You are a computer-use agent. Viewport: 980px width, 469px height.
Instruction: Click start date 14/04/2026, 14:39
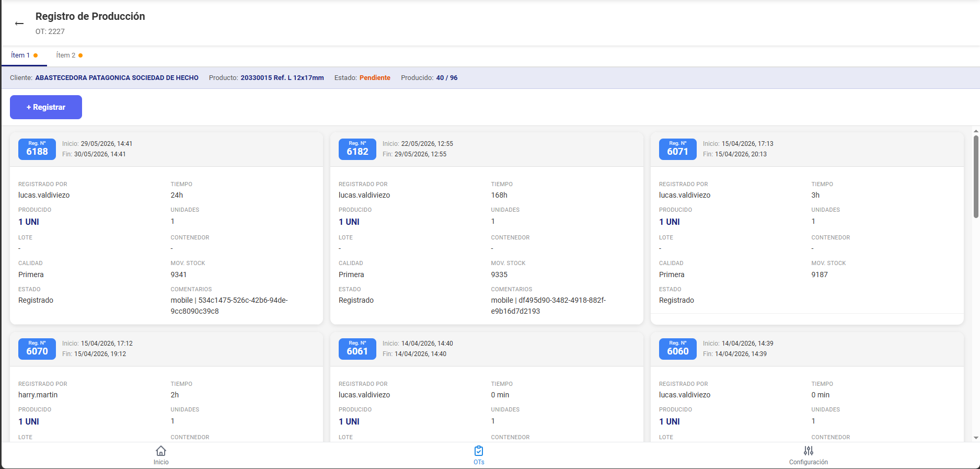click(x=747, y=344)
